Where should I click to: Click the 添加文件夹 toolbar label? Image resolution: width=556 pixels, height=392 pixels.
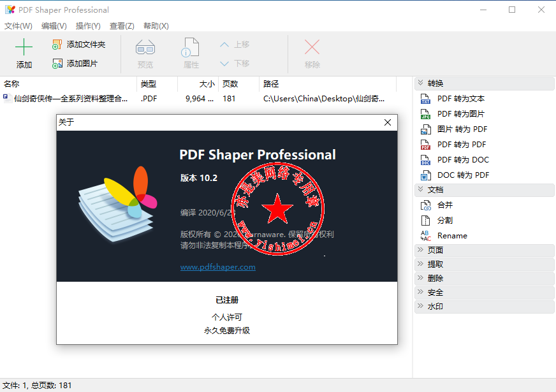86,45
